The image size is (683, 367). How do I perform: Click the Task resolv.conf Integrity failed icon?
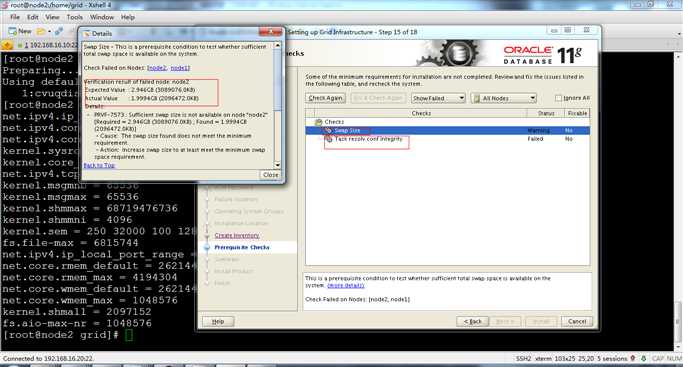(328, 139)
